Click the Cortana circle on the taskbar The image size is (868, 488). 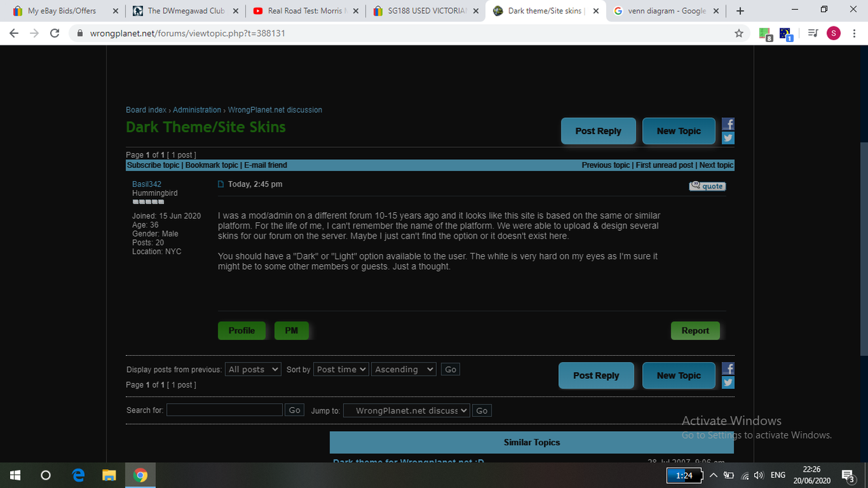45,475
